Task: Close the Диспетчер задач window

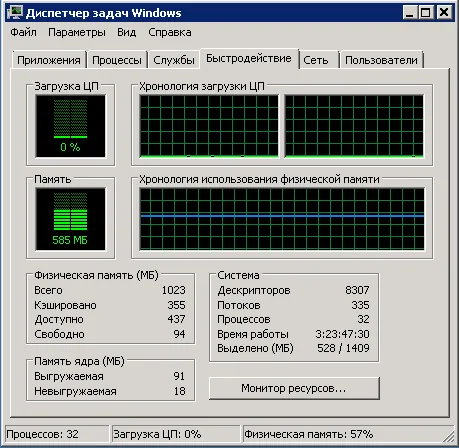Action: point(444,13)
